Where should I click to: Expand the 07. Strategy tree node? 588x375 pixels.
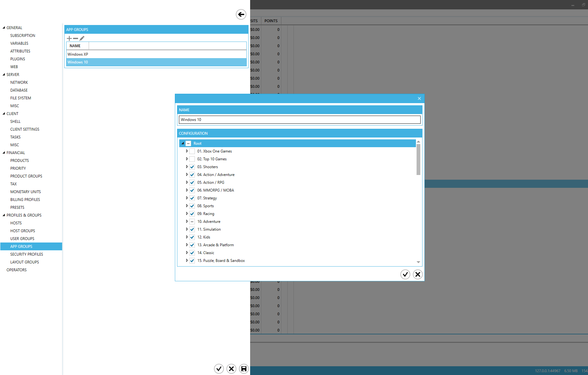point(187,198)
